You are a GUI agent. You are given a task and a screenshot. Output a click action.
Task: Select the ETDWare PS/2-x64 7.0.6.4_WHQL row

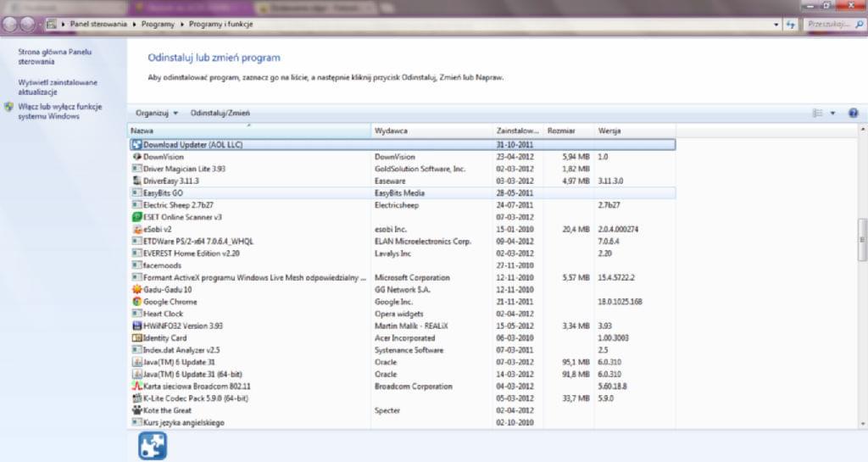click(403, 242)
